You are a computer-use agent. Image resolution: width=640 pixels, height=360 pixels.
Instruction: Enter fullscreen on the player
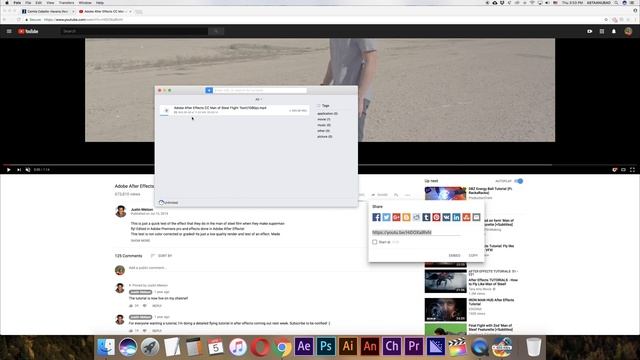tap(632, 170)
